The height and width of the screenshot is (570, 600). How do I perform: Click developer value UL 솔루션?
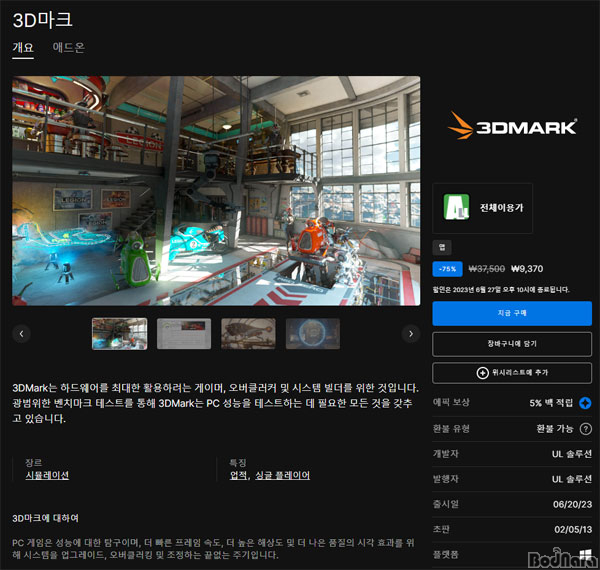[572, 454]
